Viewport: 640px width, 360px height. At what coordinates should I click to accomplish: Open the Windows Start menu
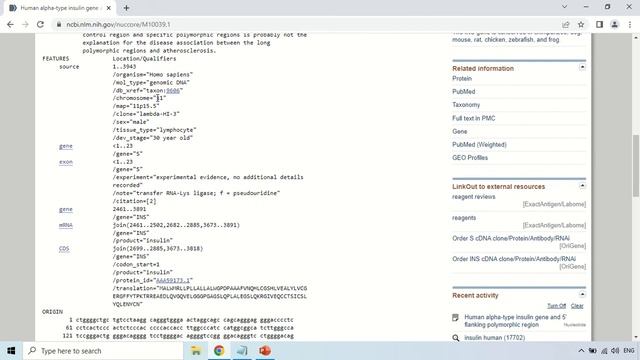coord(11,351)
